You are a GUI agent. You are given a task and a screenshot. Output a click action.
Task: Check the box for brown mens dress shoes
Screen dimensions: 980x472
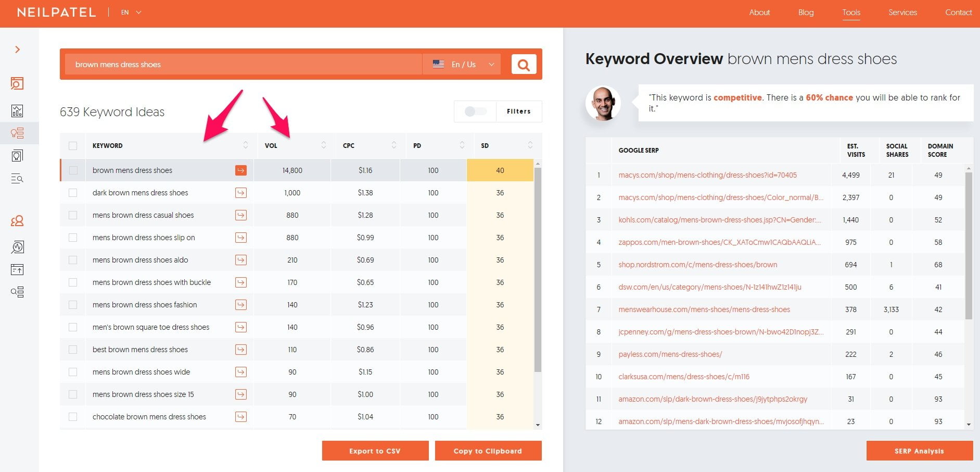(x=73, y=170)
